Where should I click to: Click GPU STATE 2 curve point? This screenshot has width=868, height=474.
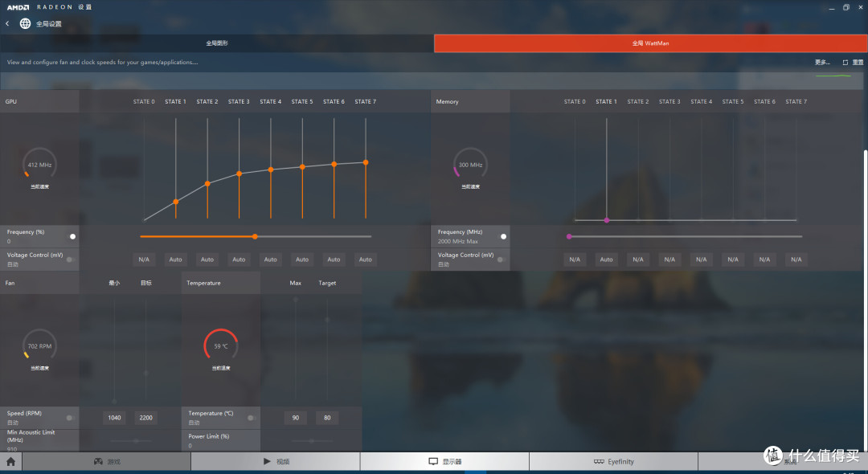[x=207, y=183]
